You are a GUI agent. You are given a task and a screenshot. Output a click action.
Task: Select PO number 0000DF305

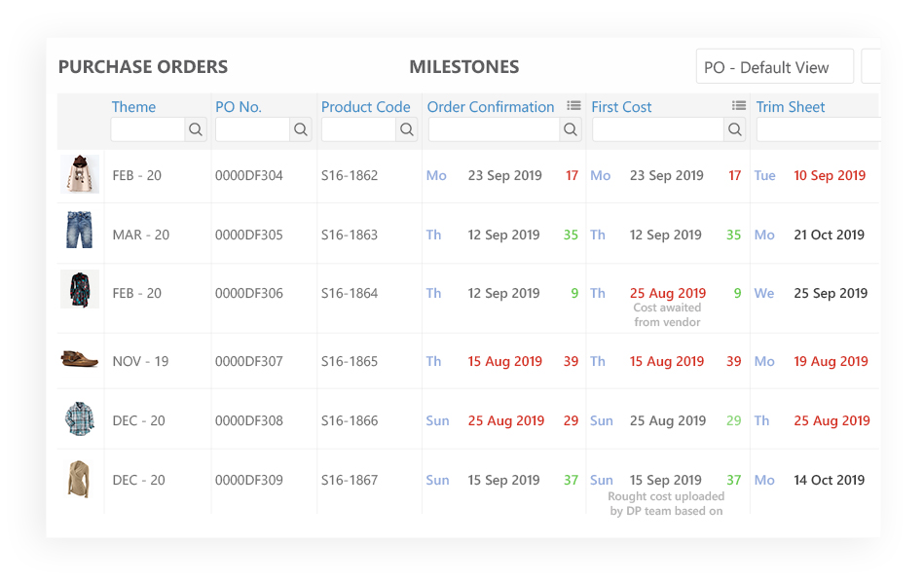[248, 235]
